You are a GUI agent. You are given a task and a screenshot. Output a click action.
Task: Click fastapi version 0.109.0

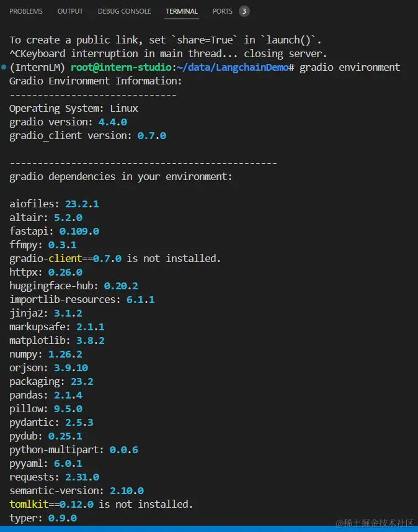(x=79, y=231)
